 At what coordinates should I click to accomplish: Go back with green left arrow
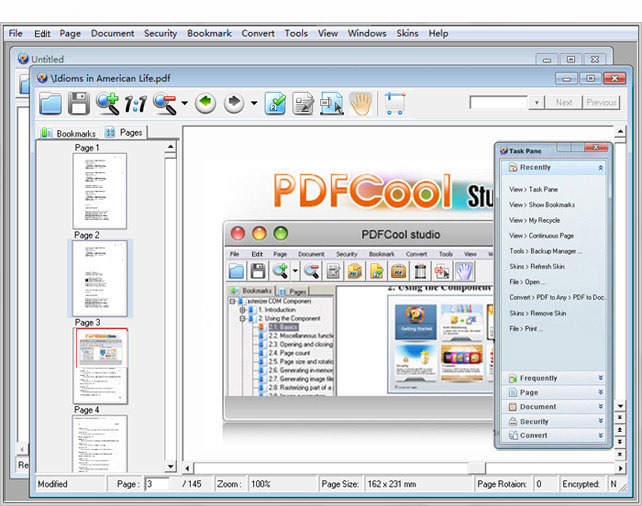point(206,103)
